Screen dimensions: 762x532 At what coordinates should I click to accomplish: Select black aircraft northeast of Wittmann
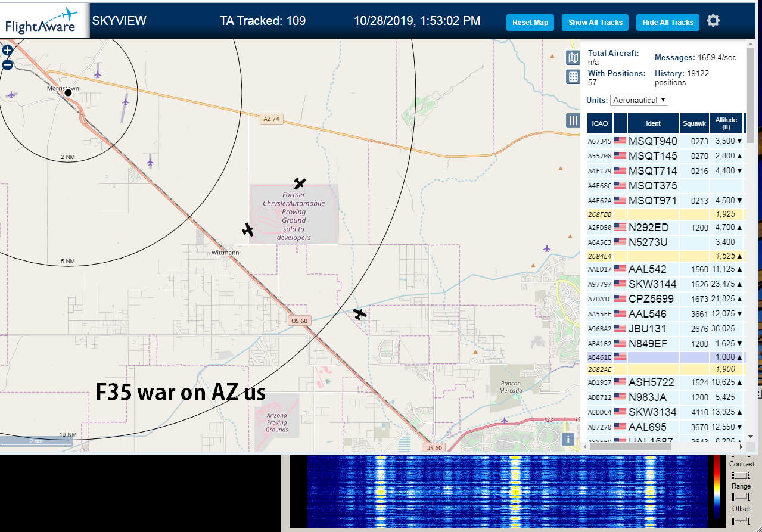tap(248, 229)
